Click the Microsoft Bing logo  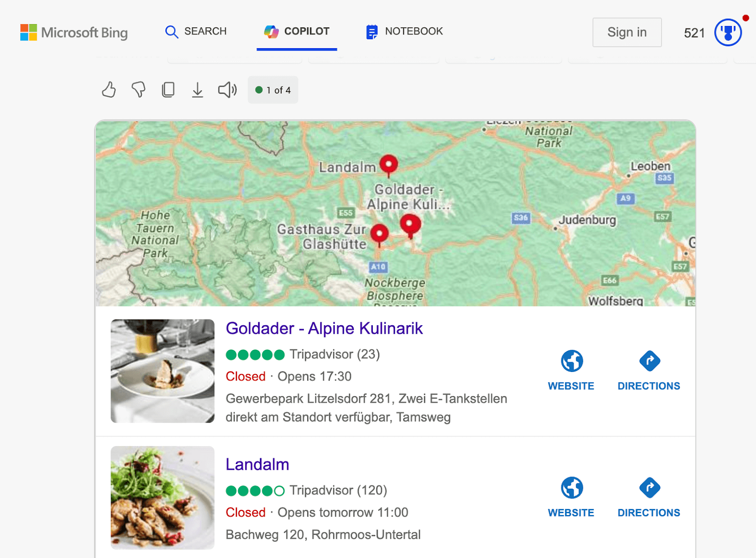(74, 33)
